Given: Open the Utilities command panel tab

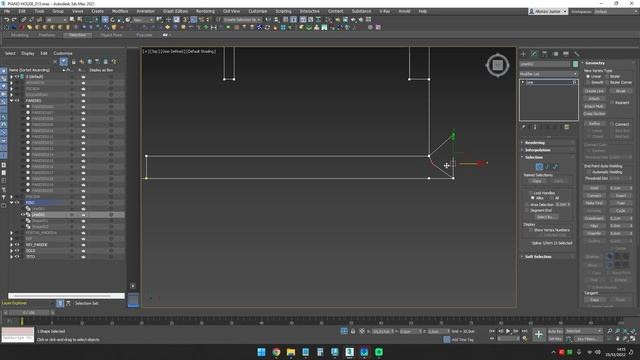Looking at the screenshot, I should [x=576, y=54].
